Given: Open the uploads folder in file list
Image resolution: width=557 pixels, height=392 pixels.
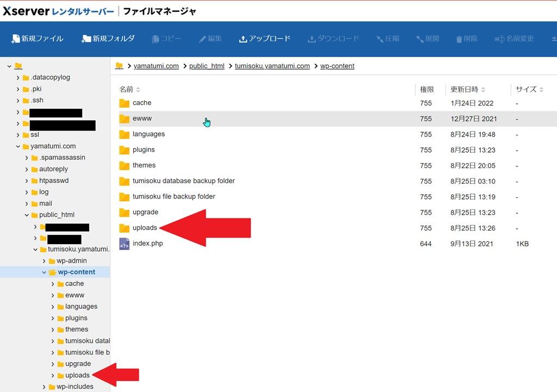Looking at the screenshot, I should (x=145, y=228).
